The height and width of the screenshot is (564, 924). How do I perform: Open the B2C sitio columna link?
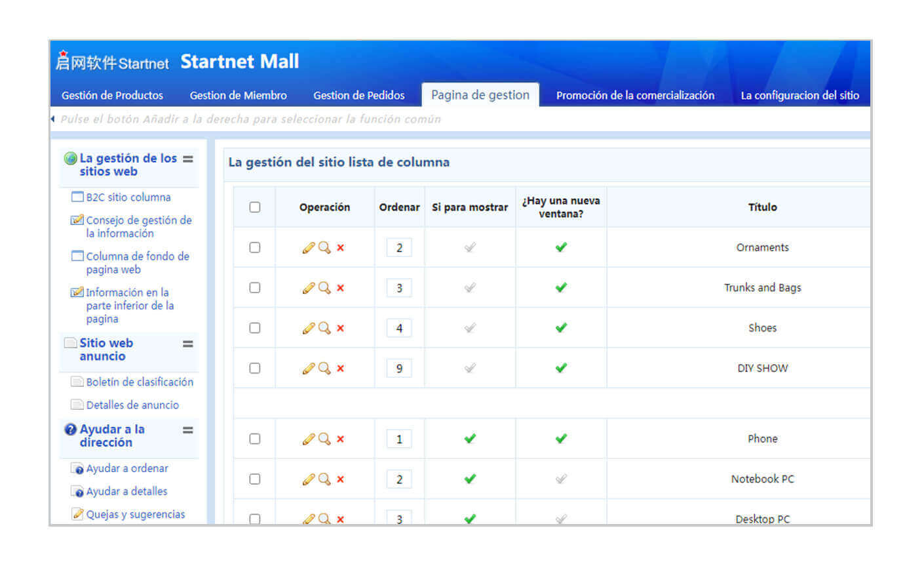(128, 197)
